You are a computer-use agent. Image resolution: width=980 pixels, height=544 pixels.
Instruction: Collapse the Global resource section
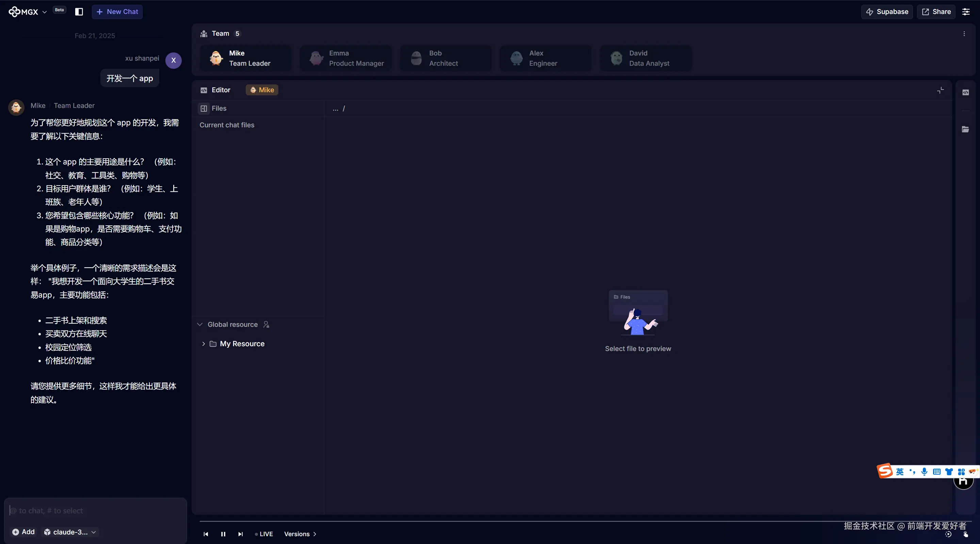coord(200,324)
